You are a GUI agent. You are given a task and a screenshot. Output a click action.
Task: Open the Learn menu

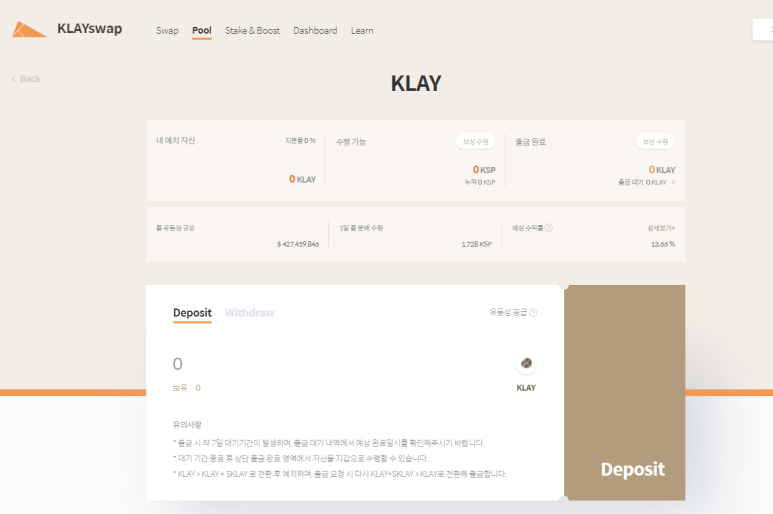(362, 31)
